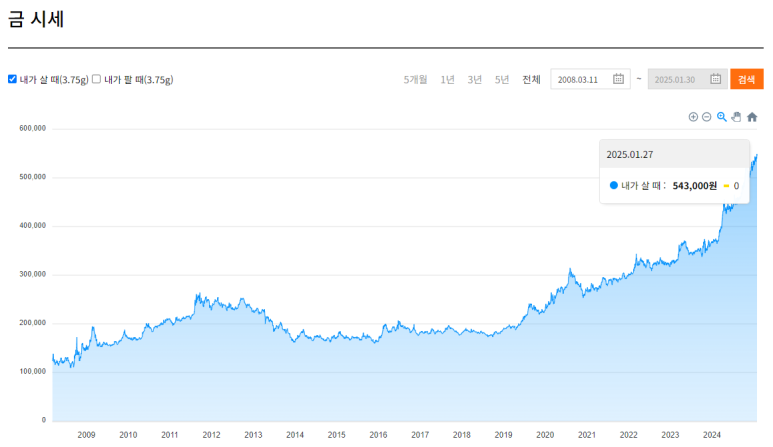Screen dimensions: 773x447
Task: Click the chart zoom out minus icon
Action: pyautogui.click(x=706, y=117)
